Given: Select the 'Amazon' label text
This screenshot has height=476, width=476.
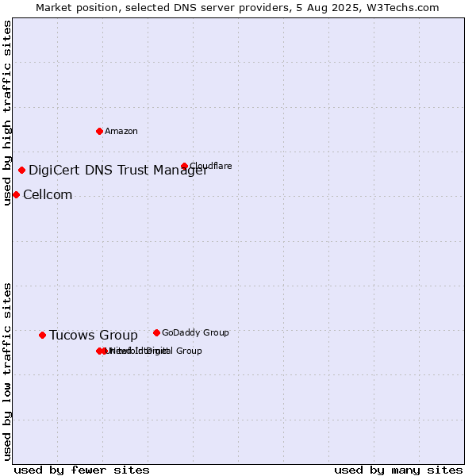Looking at the screenshot, I should (121, 131).
